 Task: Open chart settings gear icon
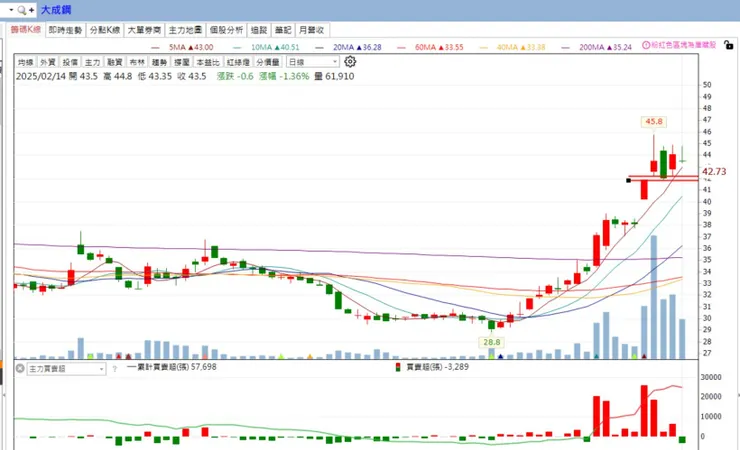pos(350,62)
